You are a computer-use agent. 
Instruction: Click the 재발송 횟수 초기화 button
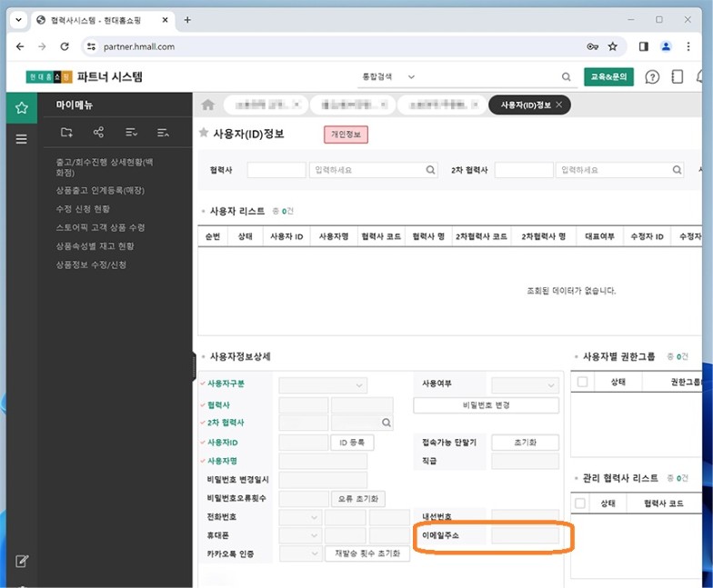pos(367,553)
